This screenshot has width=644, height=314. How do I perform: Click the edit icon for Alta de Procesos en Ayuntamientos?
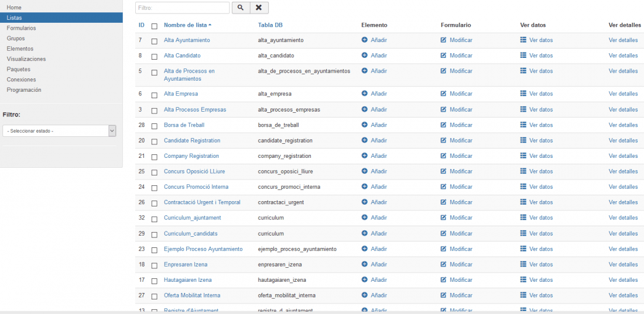pyautogui.click(x=444, y=71)
